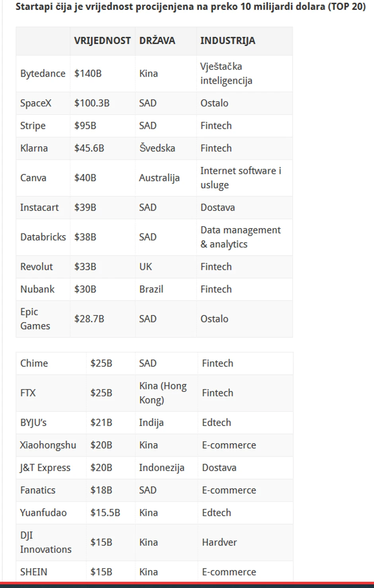The height and width of the screenshot is (588, 374).
Task: Click the Brazil country cell for Nubank
Action: tap(151, 289)
